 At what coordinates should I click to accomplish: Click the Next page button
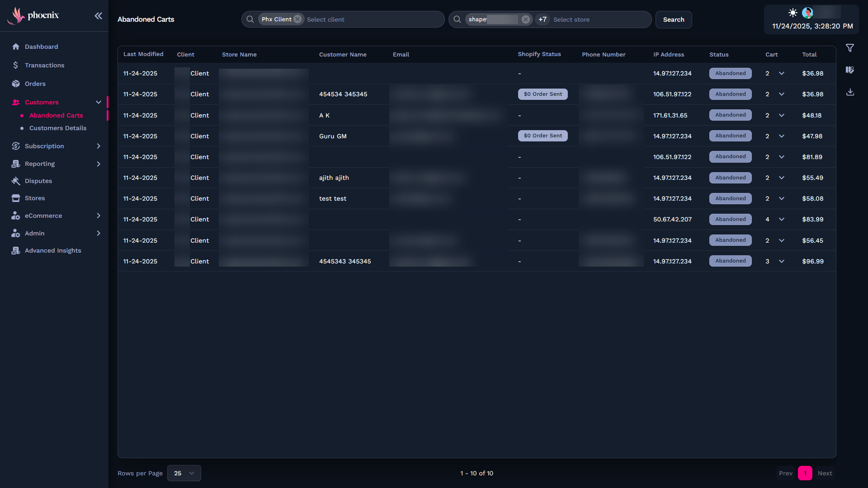tap(825, 473)
